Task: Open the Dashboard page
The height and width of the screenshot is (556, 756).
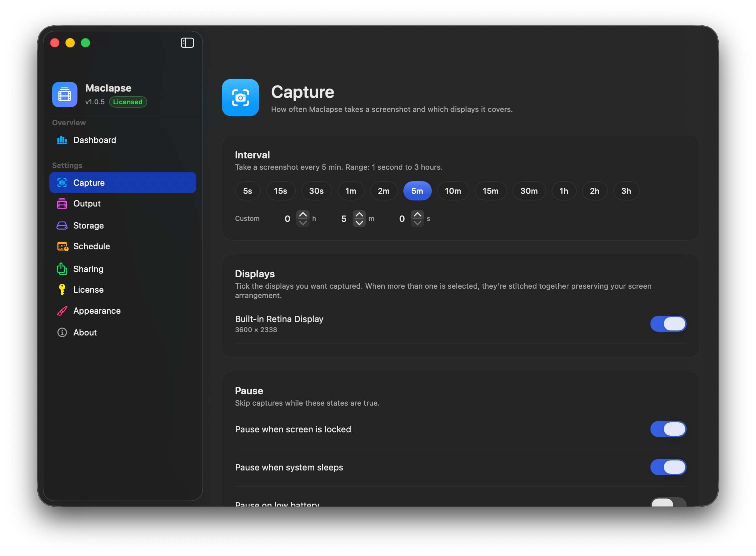Action: click(123, 140)
